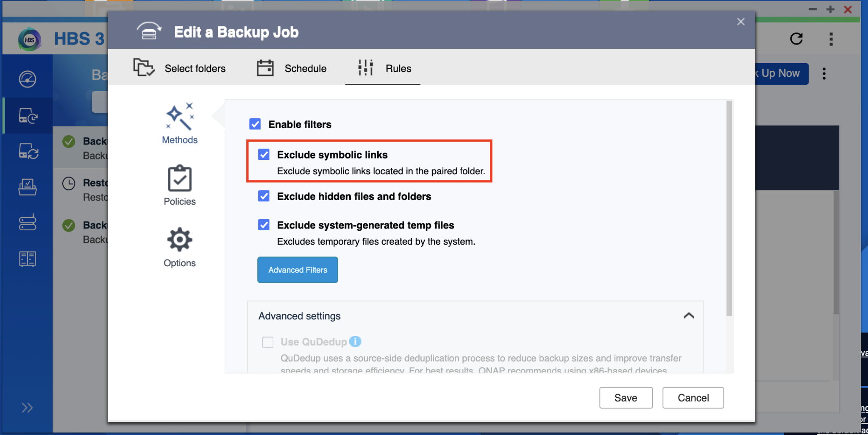The height and width of the screenshot is (435, 868).
Task: Switch to the Select folders tab
Action: 180,68
